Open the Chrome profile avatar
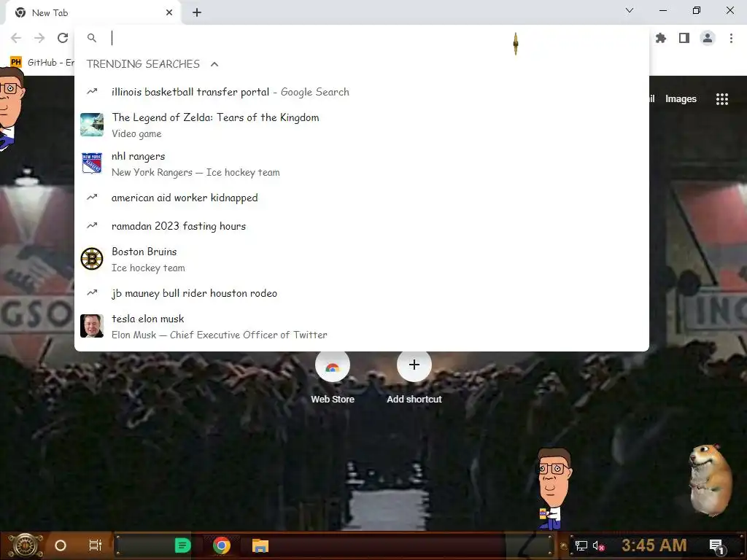747x560 pixels. 708,38
